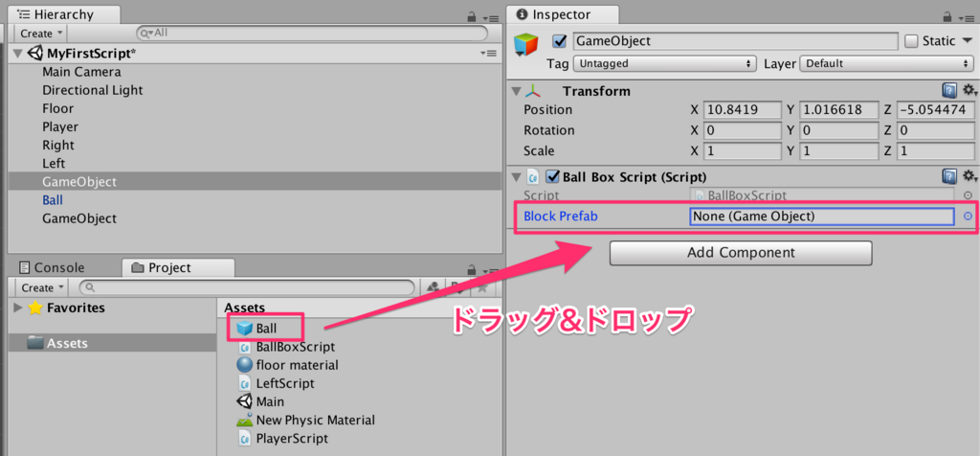Open the Ball Box Script gear settings
This screenshot has height=456, width=980.
point(969,176)
